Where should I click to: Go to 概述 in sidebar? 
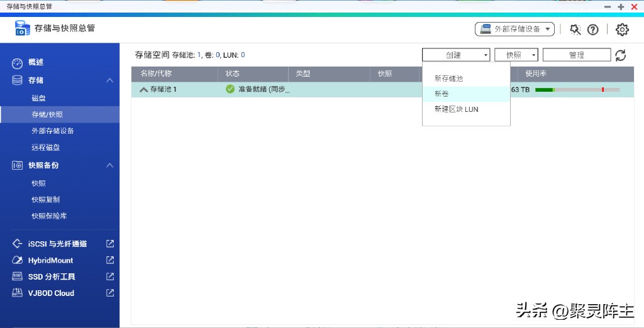[x=36, y=62]
